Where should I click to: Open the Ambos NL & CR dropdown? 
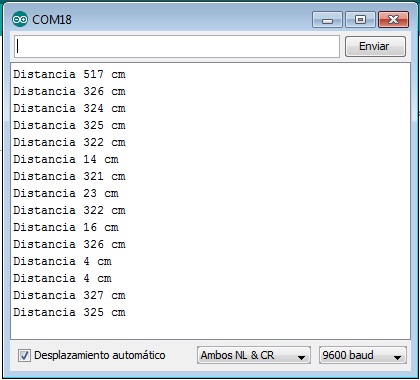pyautogui.click(x=254, y=355)
